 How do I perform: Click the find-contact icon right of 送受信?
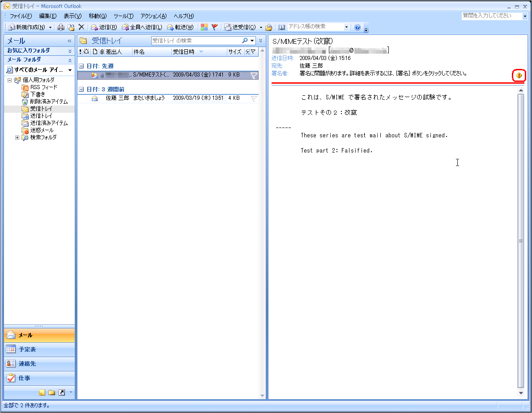tap(269, 27)
